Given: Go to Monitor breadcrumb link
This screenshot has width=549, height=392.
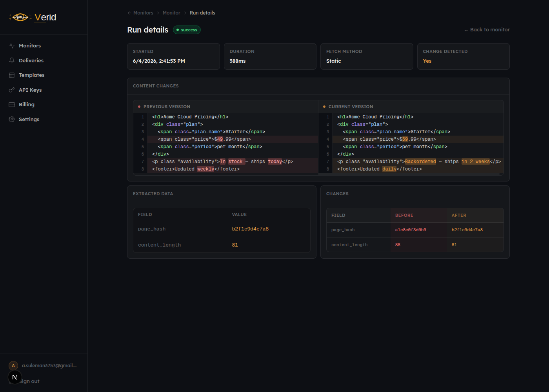Looking at the screenshot, I should click(x=171, y=13).
